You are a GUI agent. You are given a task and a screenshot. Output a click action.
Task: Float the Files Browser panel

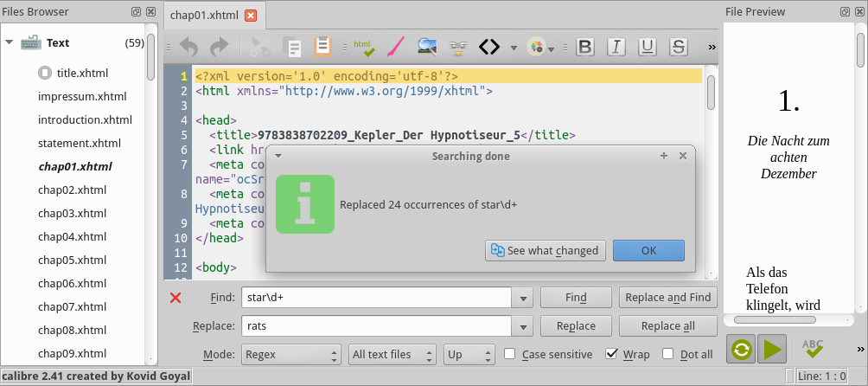136,11
